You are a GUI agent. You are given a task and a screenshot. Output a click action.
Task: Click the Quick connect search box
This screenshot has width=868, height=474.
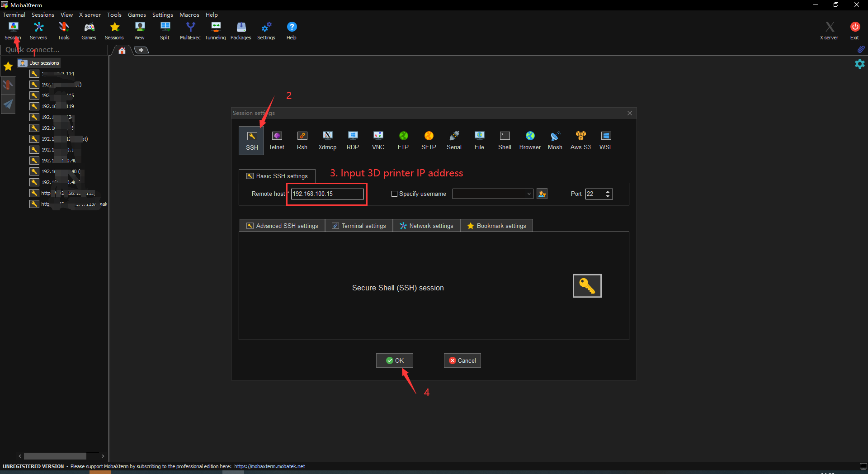point(54,50)
